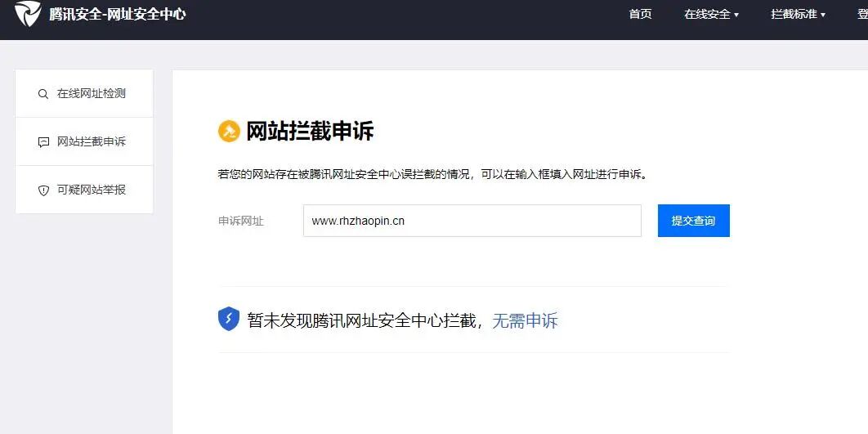868x434 pixels.
Task: Select 在线网址检测 in the sidebar
Action: (84, 93)
